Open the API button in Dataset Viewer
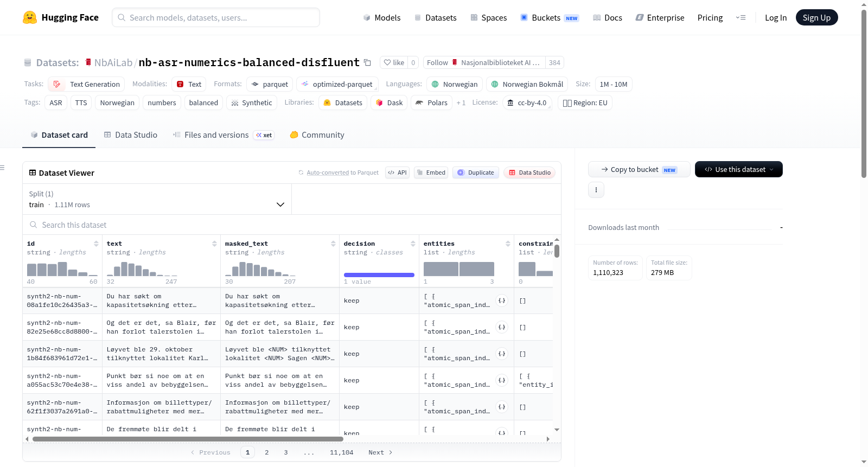 tap(397, 172)
